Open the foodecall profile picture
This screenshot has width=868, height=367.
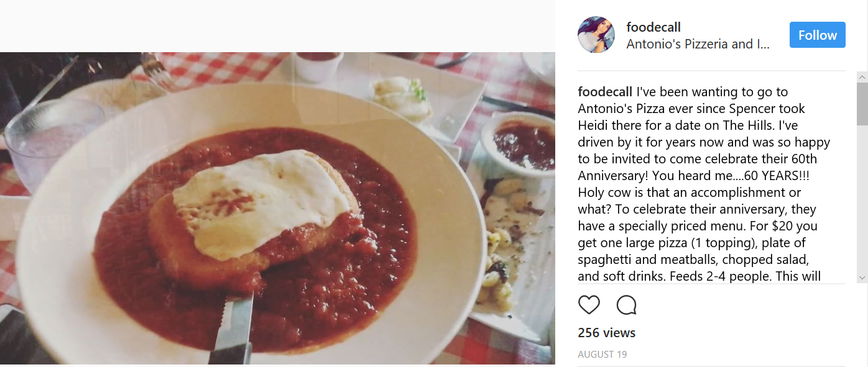coord(596,35)
